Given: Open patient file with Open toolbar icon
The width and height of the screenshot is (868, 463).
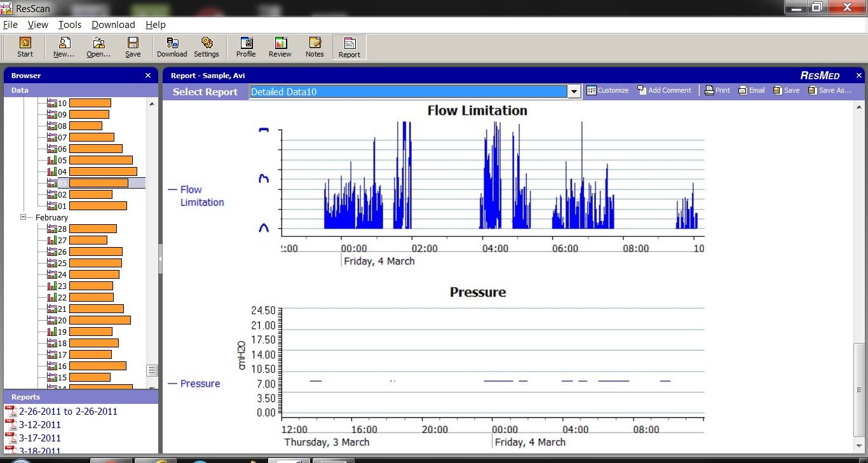Looking at the screenshot, I should (98, 48).
